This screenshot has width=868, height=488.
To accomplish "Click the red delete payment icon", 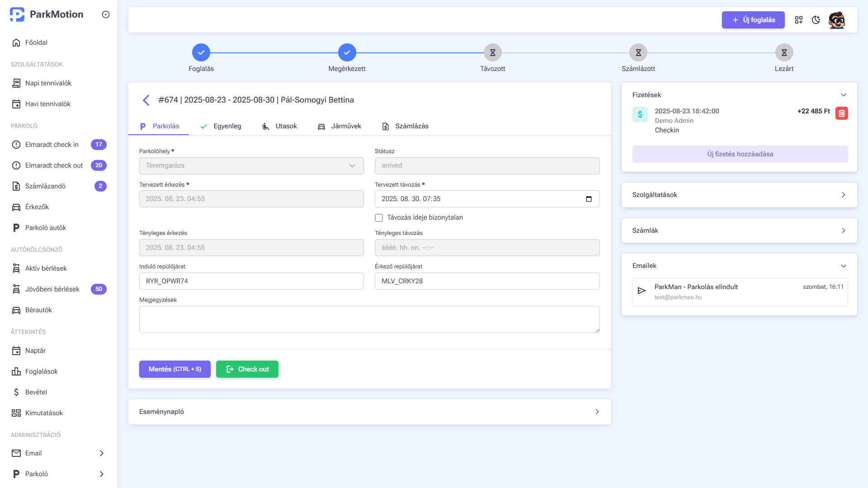I will tap(841, 113).
